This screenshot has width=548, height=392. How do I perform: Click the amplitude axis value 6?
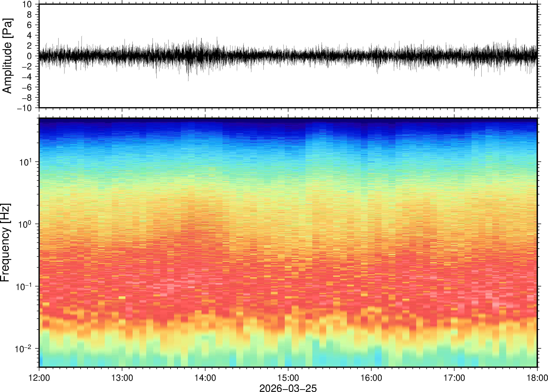point(29,25)
